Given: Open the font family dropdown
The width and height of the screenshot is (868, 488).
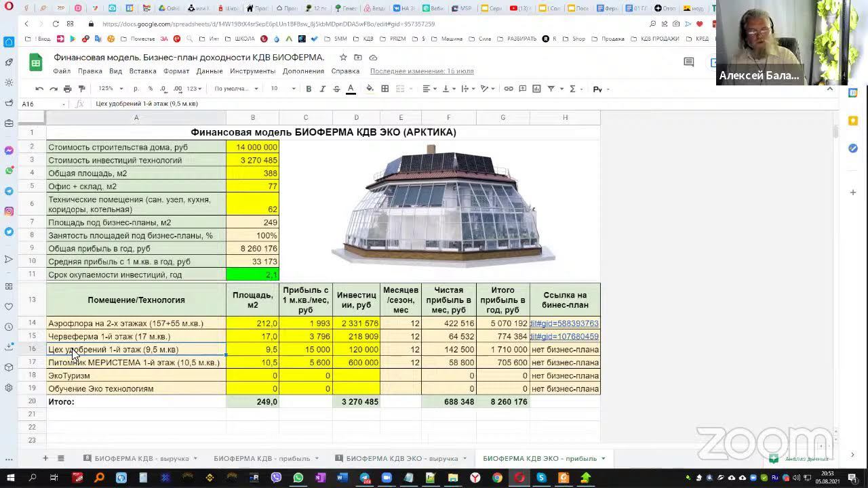Looking at the screenshot, I should 236,89.
